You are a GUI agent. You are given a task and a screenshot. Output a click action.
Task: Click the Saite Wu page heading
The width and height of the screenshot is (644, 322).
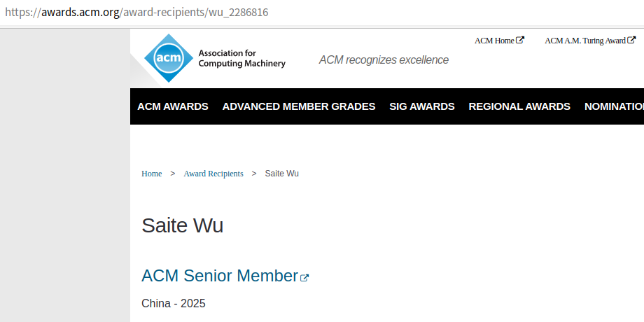[x=182, y=225]
